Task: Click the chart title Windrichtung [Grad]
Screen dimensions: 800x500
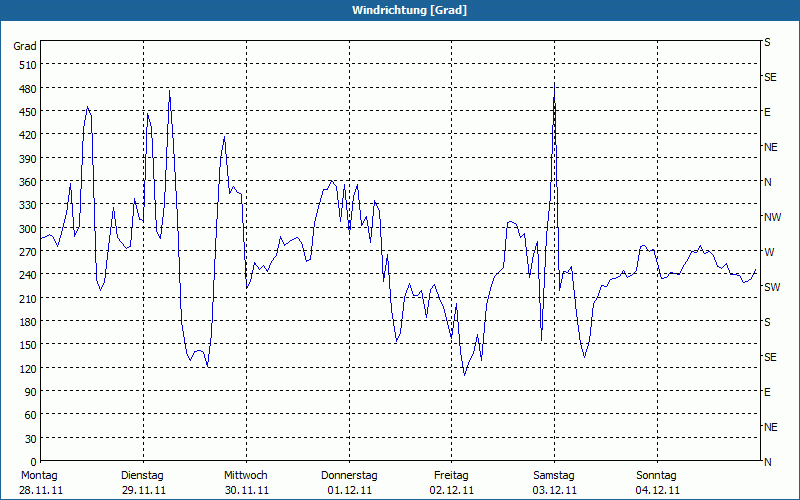Action: pyautogui.click(x=409, y=10)
